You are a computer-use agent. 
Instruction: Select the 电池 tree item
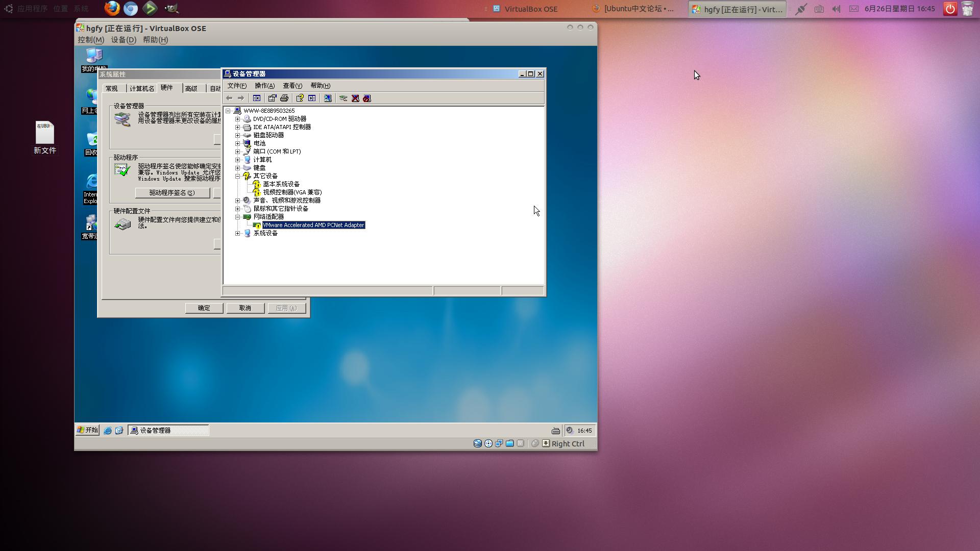click(259, 143)
